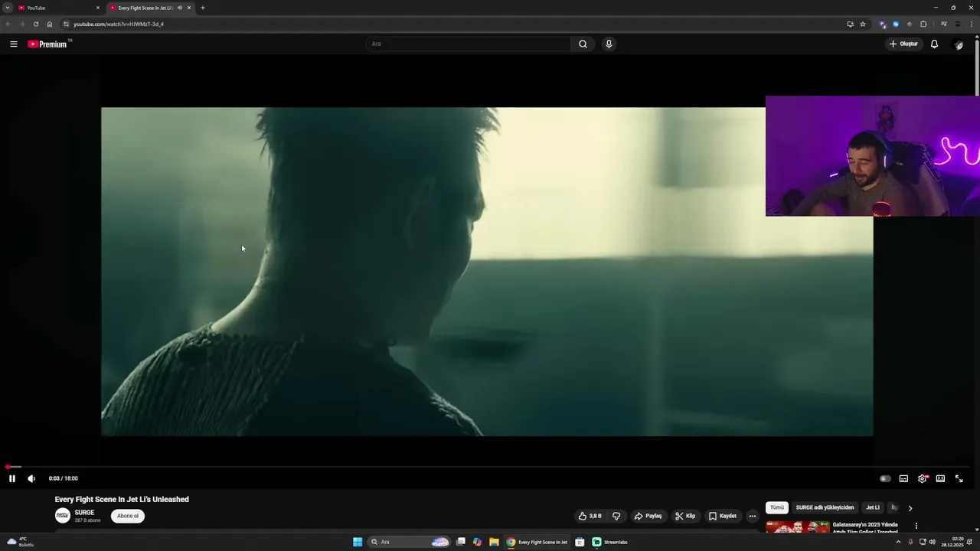Like the video (3,8 B)

click(590, 516)
